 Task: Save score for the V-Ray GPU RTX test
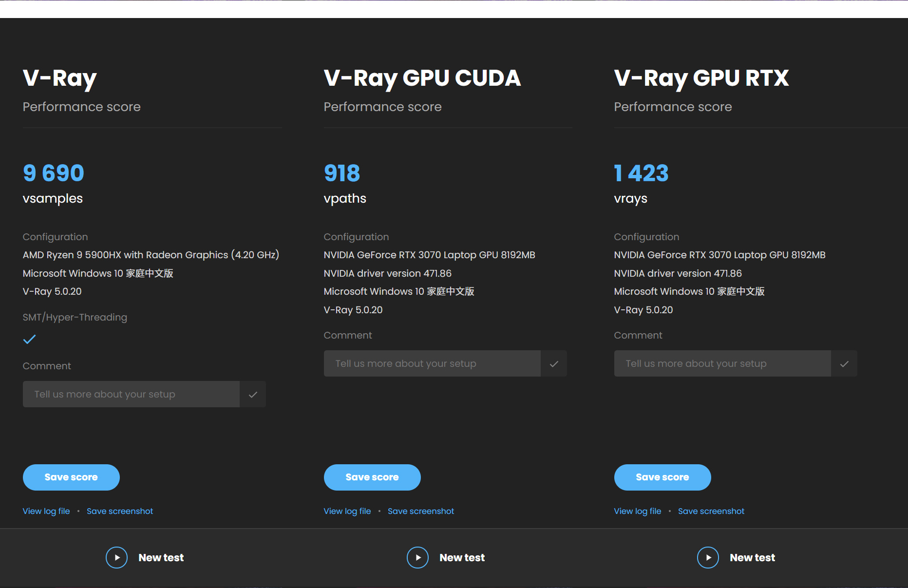(662, 477)
